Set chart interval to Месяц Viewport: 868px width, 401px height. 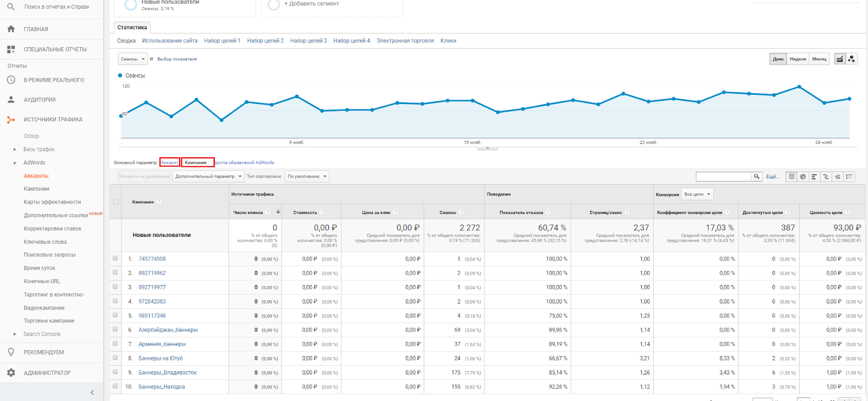click(819, 59)
